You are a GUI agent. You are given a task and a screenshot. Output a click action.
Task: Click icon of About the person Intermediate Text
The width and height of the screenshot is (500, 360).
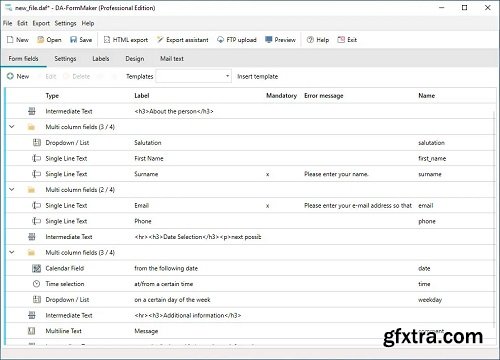pos(32,111)
